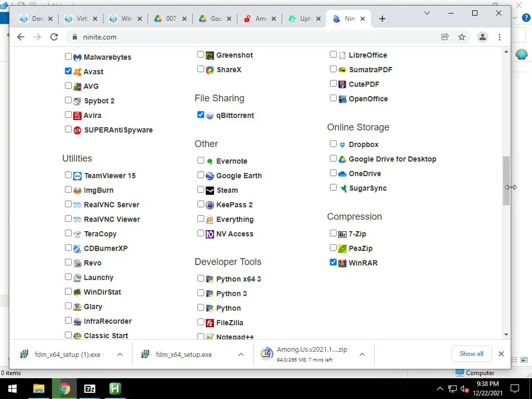This screenshot has width=532, height=399.
Task: Open the notification center icon
Action: pos(515,389)
